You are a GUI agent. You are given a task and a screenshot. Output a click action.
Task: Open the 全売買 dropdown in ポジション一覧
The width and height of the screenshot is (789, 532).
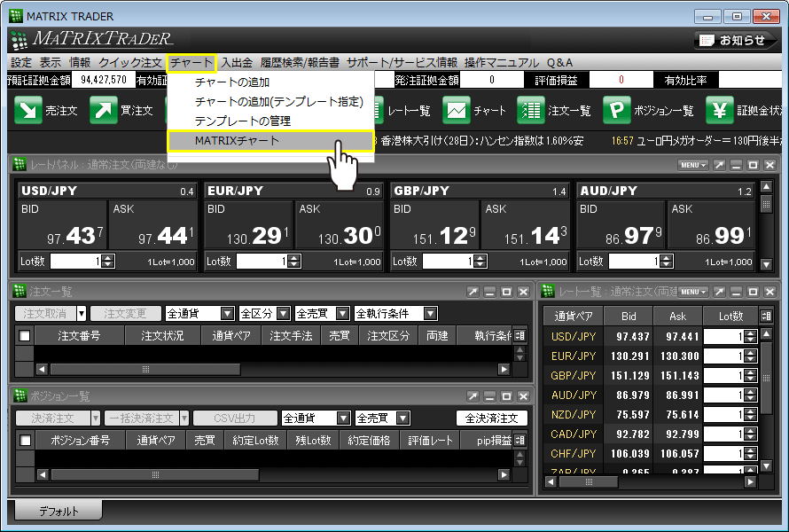click(382, 419)
